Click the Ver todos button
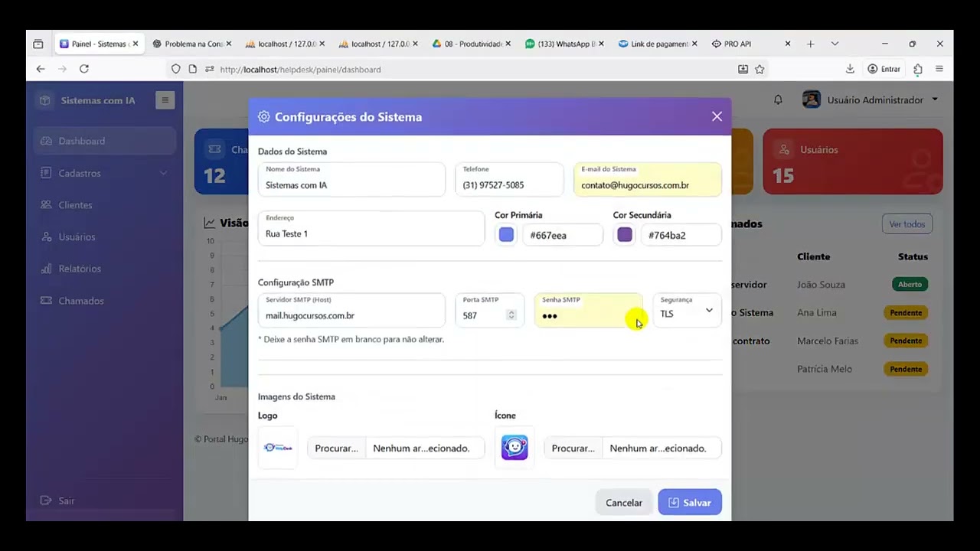This screenshot has width=980, height=551. 907,224
